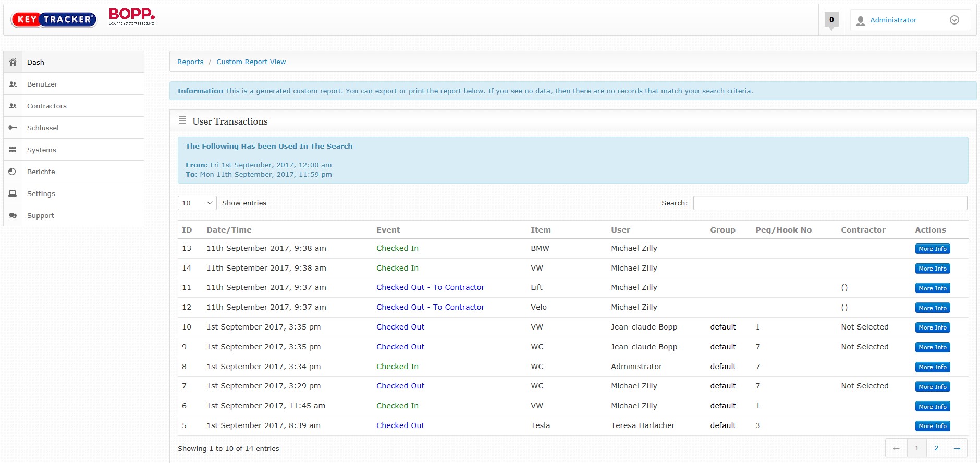Click 'Checked Out - To Contractor' for Velo
980x463 pixels.
tap(431, 307)
